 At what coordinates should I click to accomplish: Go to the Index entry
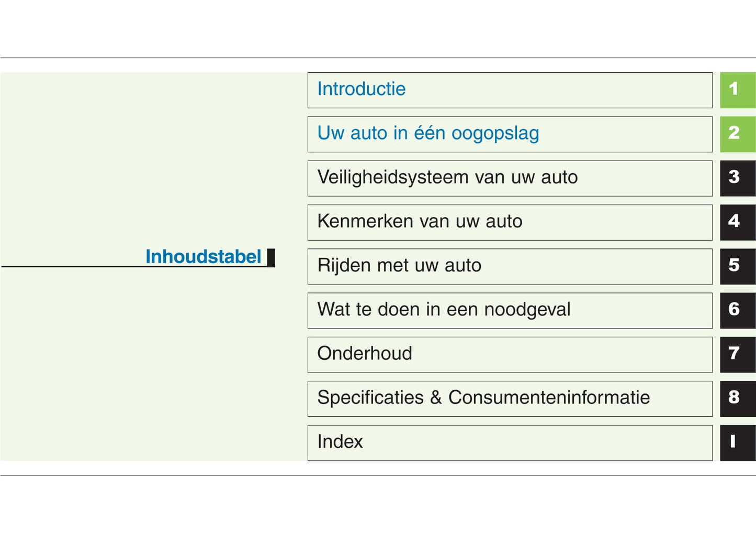[340, 442]
